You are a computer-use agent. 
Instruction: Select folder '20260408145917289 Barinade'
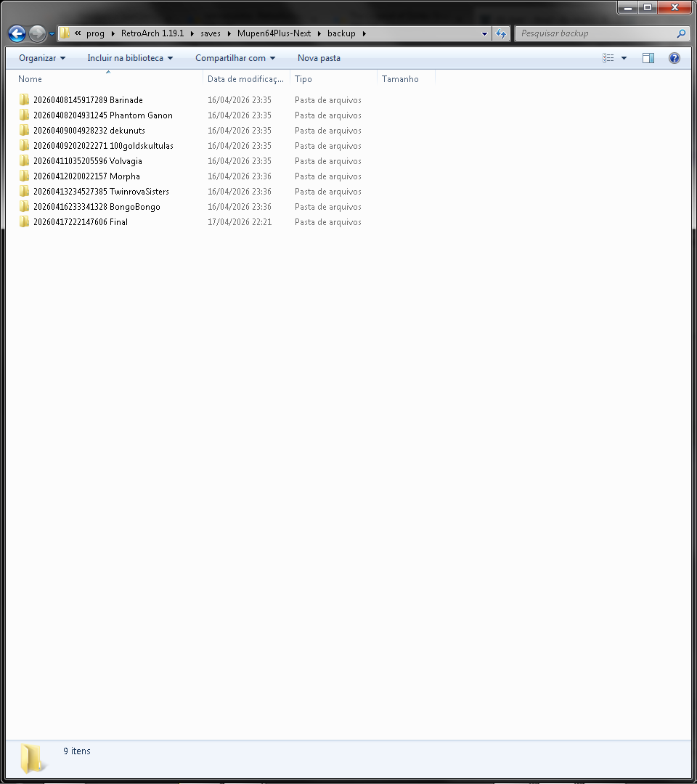(88, 100)
